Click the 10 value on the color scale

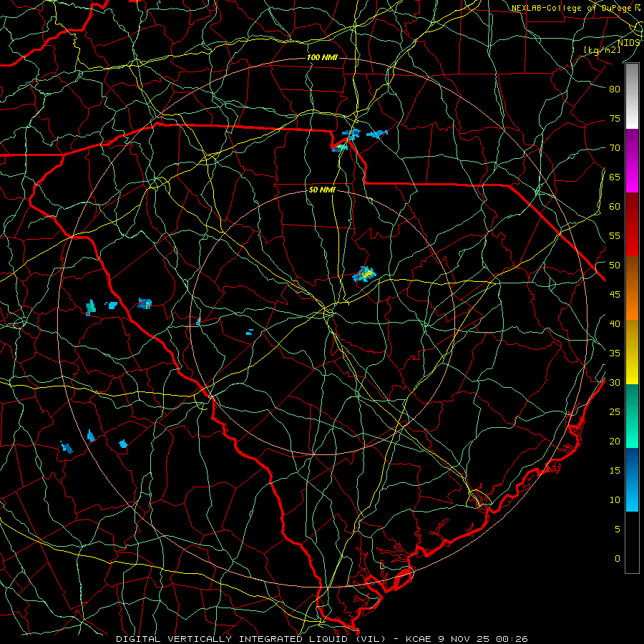click(x=615, y=500)
